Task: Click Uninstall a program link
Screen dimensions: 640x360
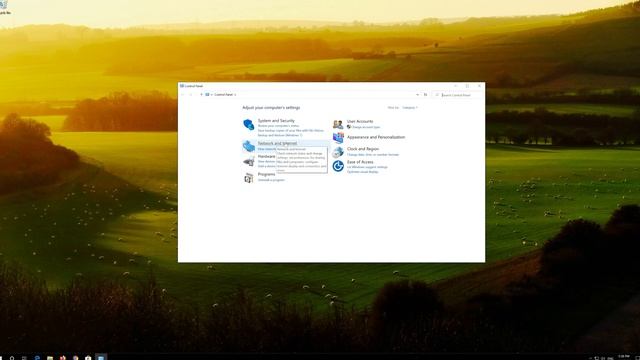Action: pyautogui.click(x=271, y=180)
